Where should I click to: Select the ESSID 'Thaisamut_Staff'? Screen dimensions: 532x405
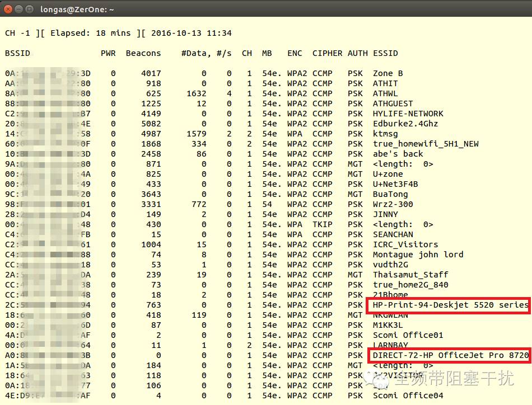[410, 275]
